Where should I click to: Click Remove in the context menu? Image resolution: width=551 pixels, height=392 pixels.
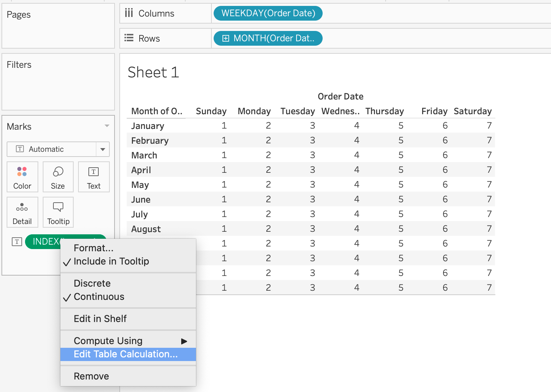click(91, 376)
